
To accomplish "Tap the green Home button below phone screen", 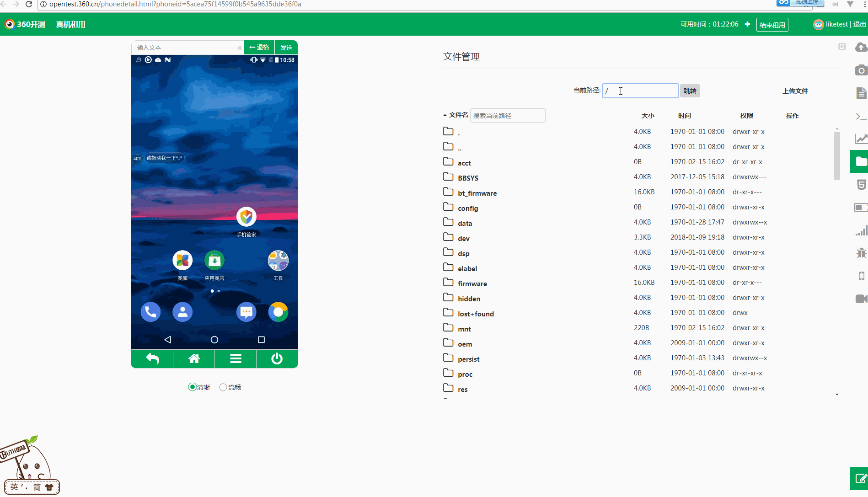I will (x=194, y=359).
